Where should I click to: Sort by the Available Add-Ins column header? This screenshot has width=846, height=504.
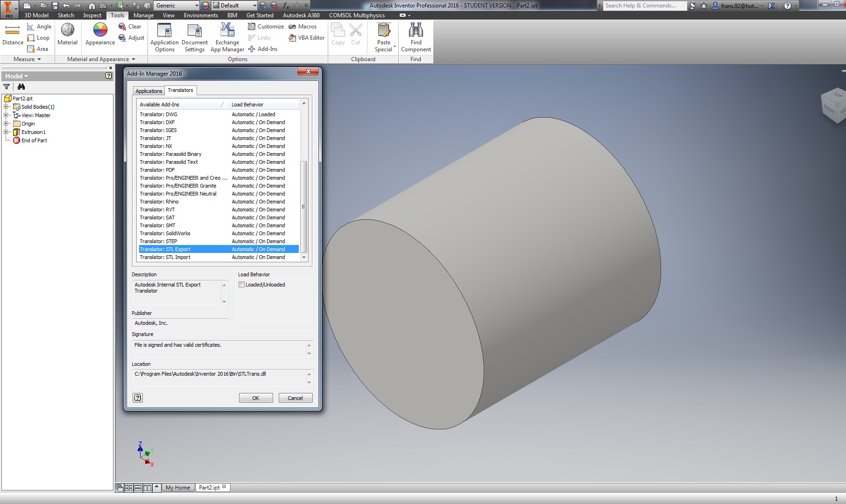pos(182,105)
